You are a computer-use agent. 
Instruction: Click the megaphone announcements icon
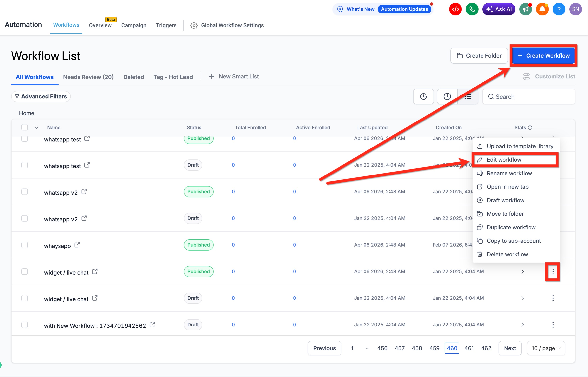[x=525, y=9]
